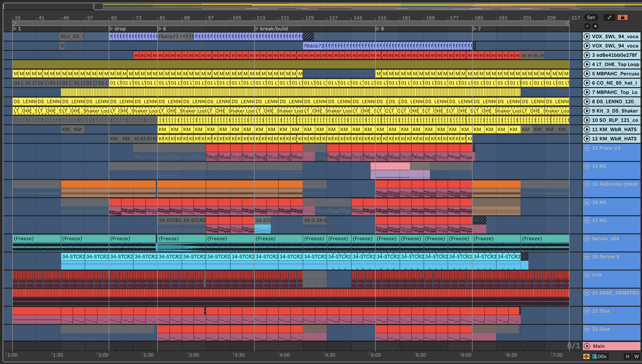Click the kick track name
This screenshot has height=364, width=642.
tap(596, 275)
